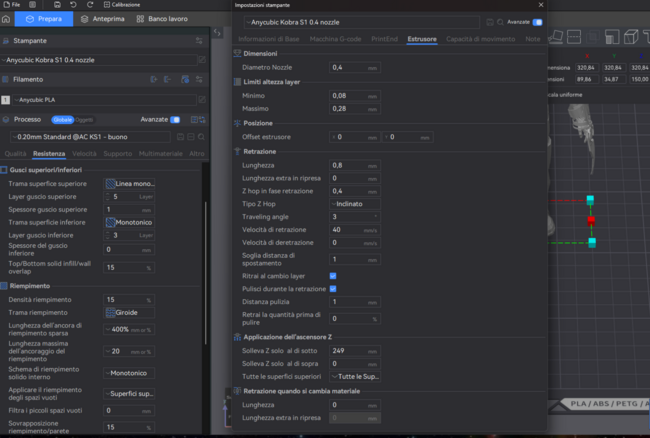650x438 pixels.
Task: Click the save project icon in top toolbar
Action: (x=57, y=5)
